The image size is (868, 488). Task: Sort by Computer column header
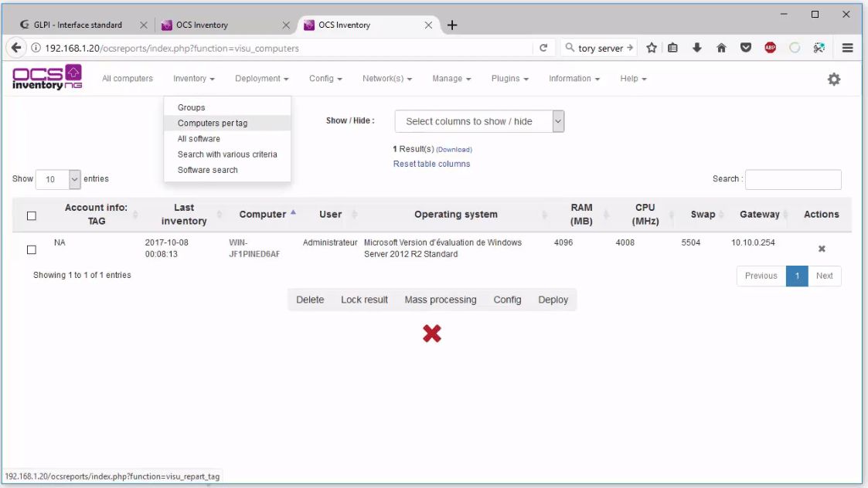[x=262, y=214]
